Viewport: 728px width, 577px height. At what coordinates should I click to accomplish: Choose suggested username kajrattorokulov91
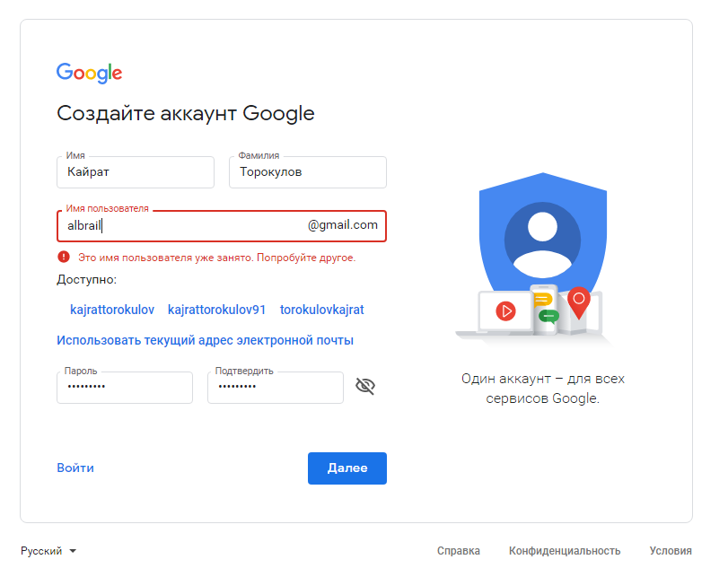point(217,310)
